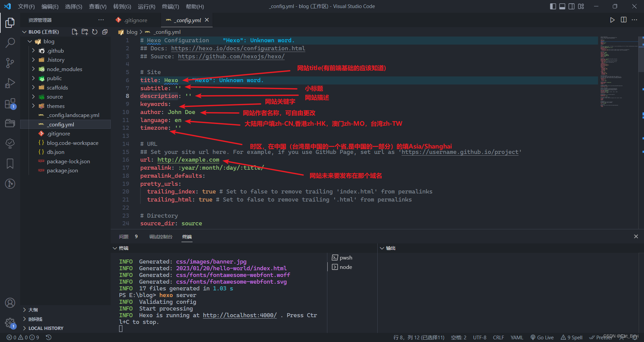
Task: Open the bookmarks view in activity bar
Action: pyautogui.click(x=10, y=164)
